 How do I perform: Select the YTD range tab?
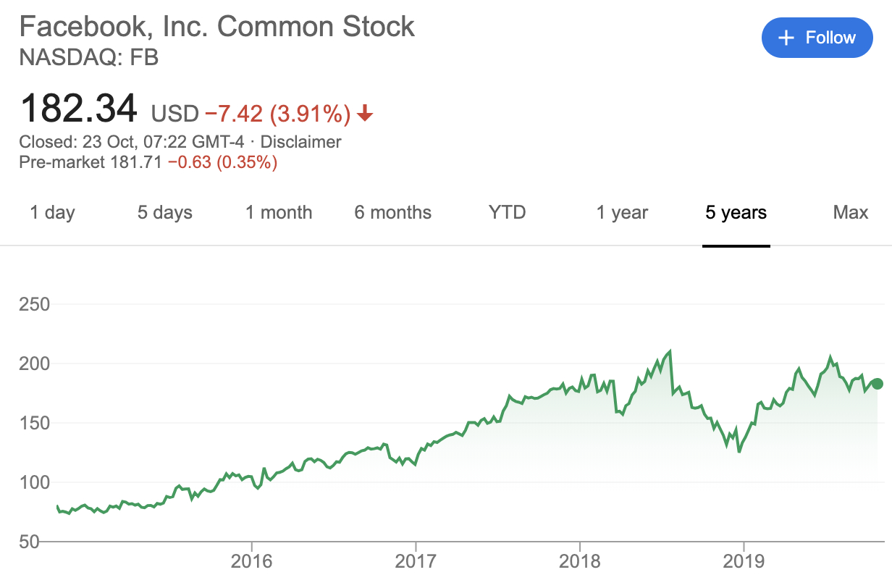(x=507, y=212)
